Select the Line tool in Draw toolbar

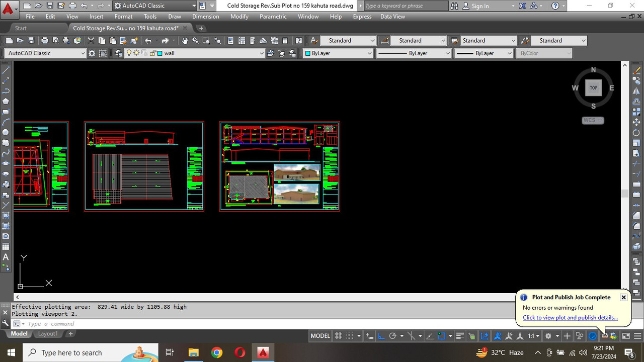(x=6, y=70)
